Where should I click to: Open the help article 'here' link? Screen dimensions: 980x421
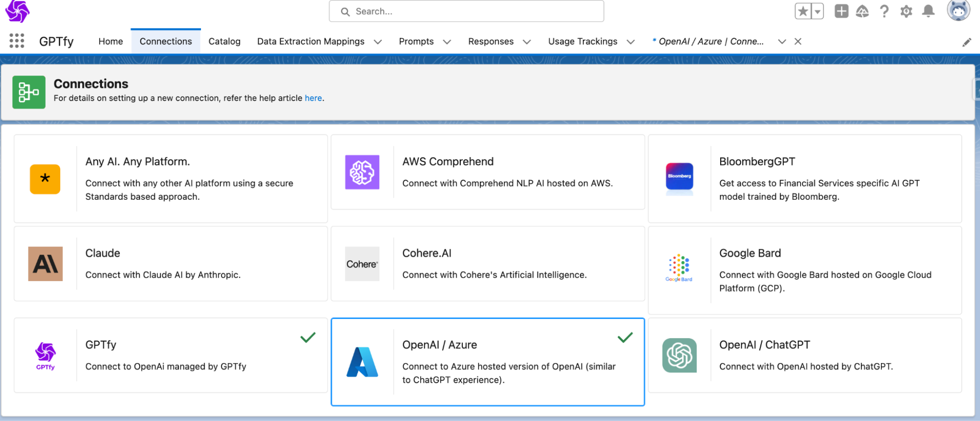(x=313, y=98)
